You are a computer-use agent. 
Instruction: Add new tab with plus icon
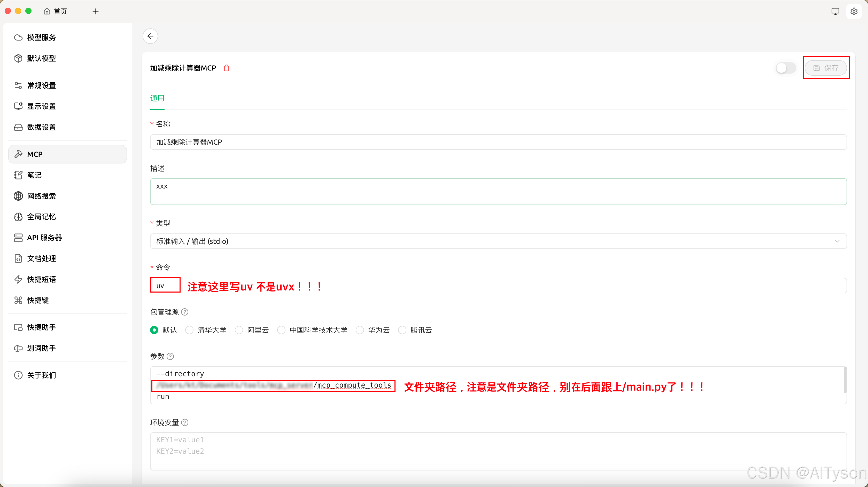pyautogui.click(x=96, y=11)
